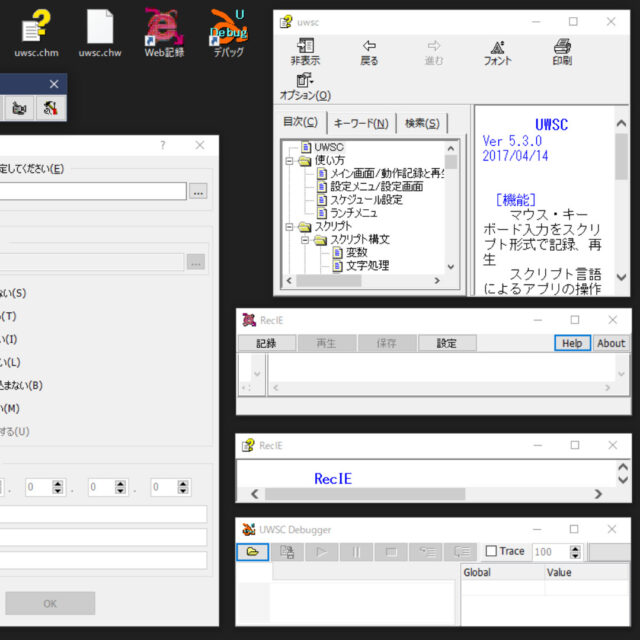Close the small floating toolbar window
Viewport: 640px width, 640px height.
[54, 84]
